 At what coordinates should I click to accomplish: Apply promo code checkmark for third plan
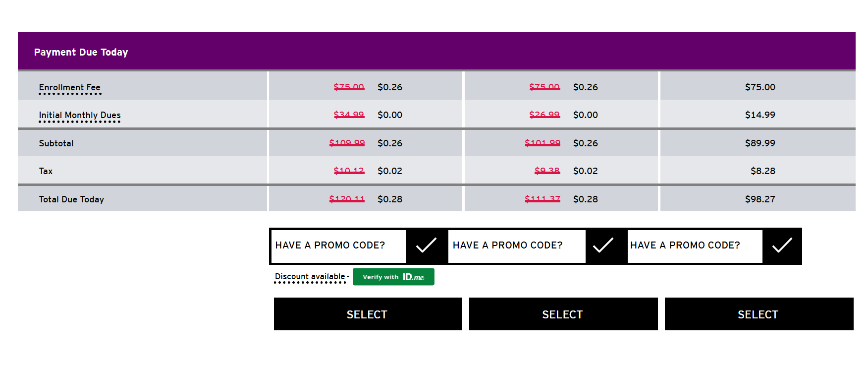[782, 245]
